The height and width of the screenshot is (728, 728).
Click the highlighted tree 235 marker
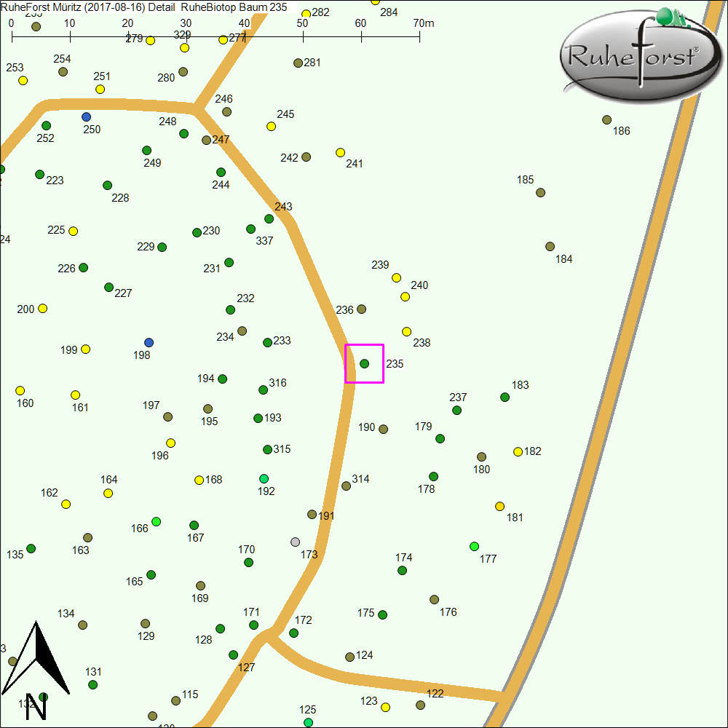click(x=365, y=363)
